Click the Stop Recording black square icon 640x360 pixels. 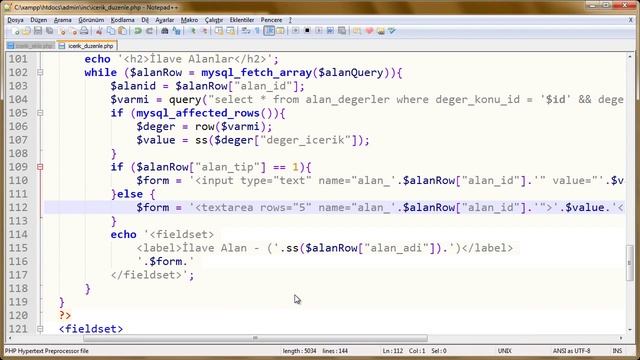tap(307, 31)
